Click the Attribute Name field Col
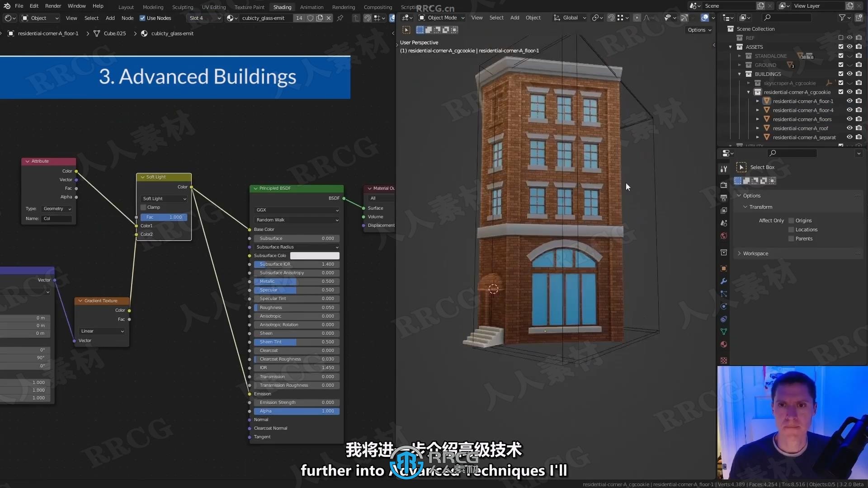The width and height of the screenshot is (868, 488). 57,219
